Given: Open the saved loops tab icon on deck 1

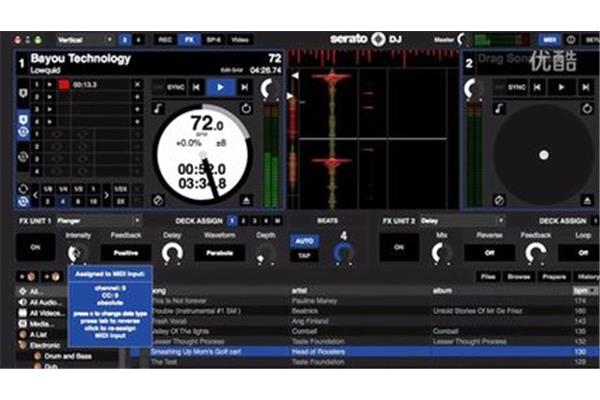Looking at the screenshot, I should tap(23, 157).
